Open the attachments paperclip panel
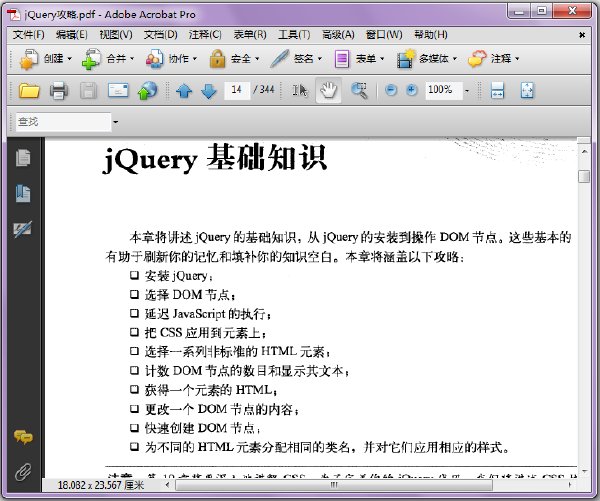The width and height of the screenshot is (600, 501). coord(23,472)
